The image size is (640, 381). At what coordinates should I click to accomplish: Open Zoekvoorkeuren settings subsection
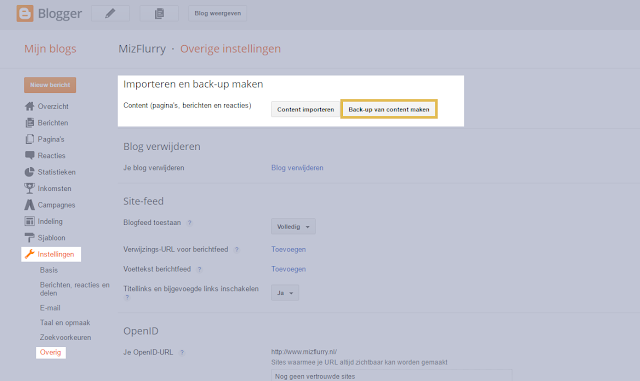(65, 337)
